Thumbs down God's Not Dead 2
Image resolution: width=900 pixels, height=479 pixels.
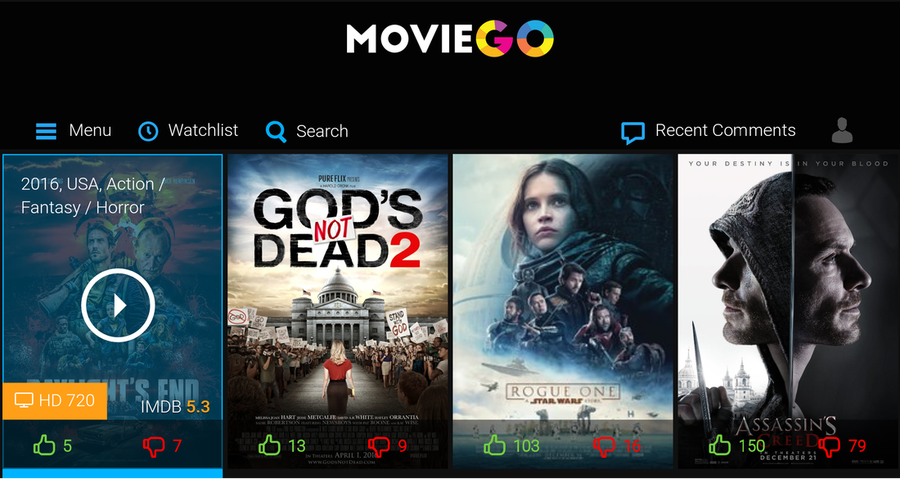(379, 446)
